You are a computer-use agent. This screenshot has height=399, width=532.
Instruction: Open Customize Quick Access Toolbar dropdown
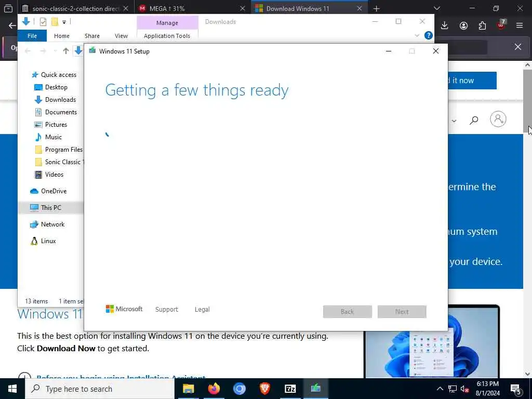point(64,22)
